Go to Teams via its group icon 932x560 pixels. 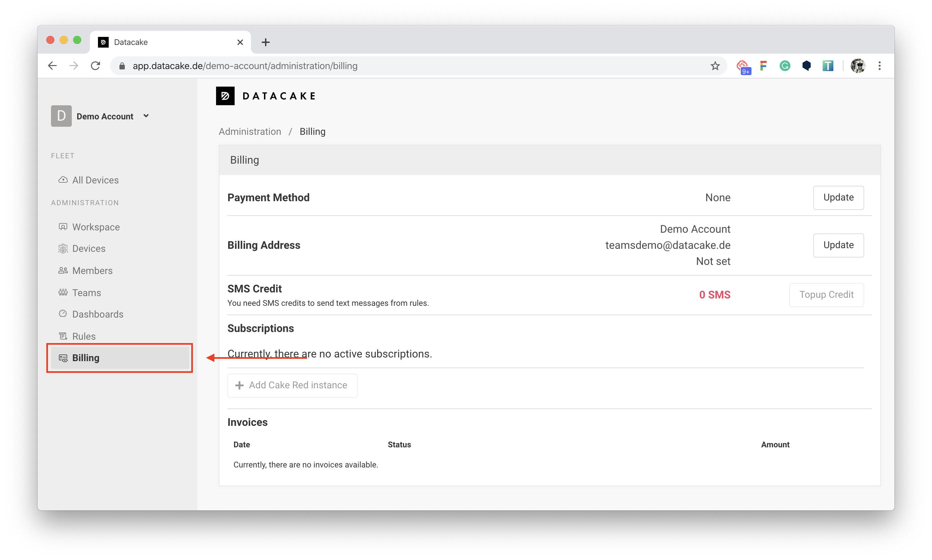tap(63, 292)
